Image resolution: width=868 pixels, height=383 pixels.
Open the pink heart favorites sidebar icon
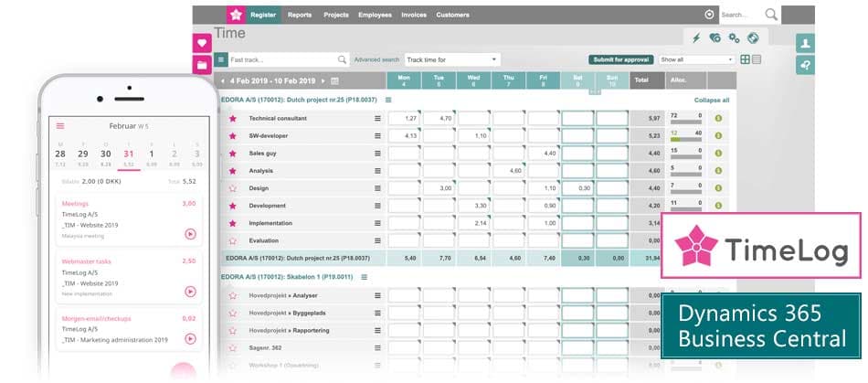202,43
